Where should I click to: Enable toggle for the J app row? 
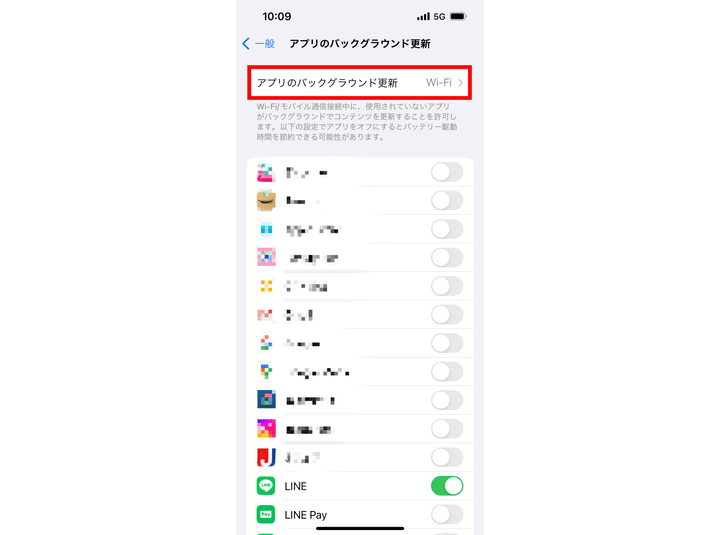coord(447,457)
